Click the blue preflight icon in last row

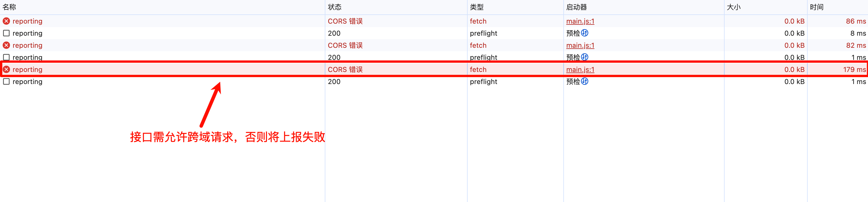[x=585, y=81]
